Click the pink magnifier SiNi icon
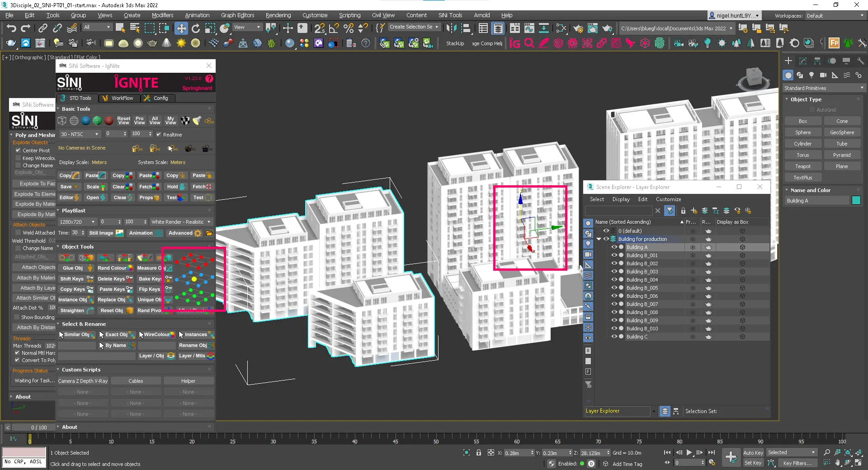This screenshot has width=868, height=470. 529,43
